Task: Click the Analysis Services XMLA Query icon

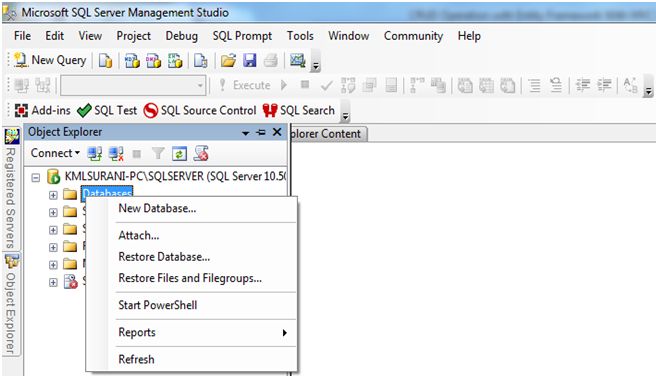Action: (175, 61)
